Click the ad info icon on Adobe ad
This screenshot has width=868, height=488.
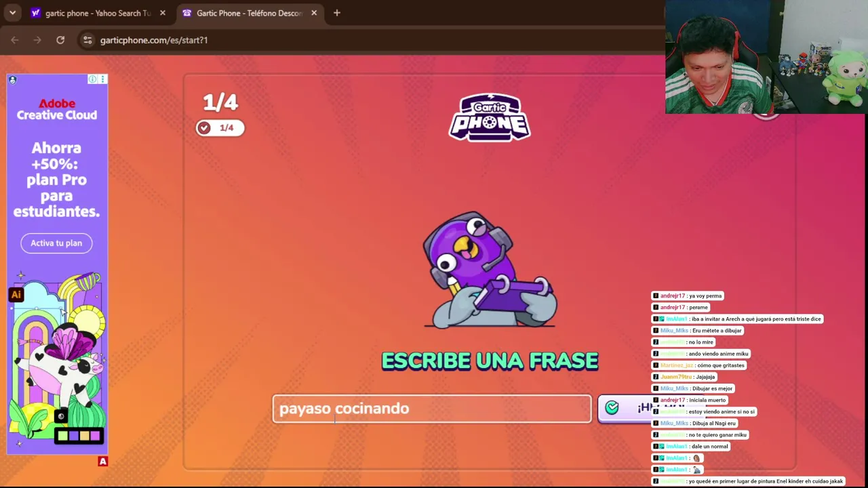tap(93, 79)
